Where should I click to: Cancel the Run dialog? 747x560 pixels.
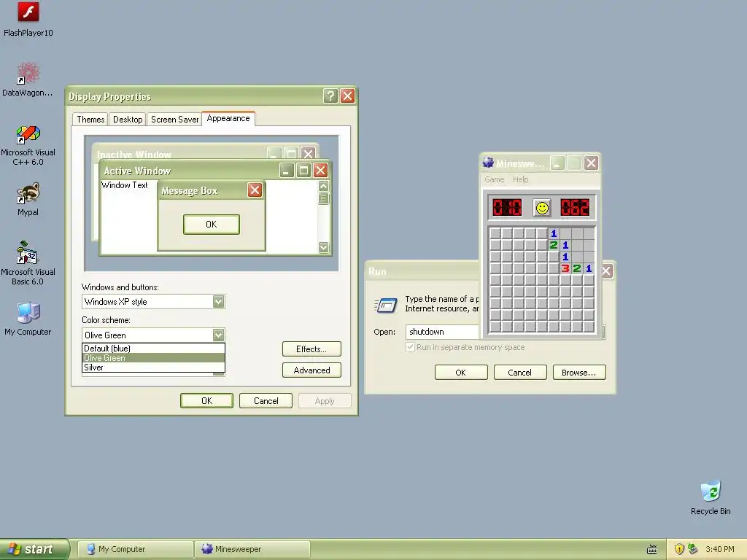(519, 373)
